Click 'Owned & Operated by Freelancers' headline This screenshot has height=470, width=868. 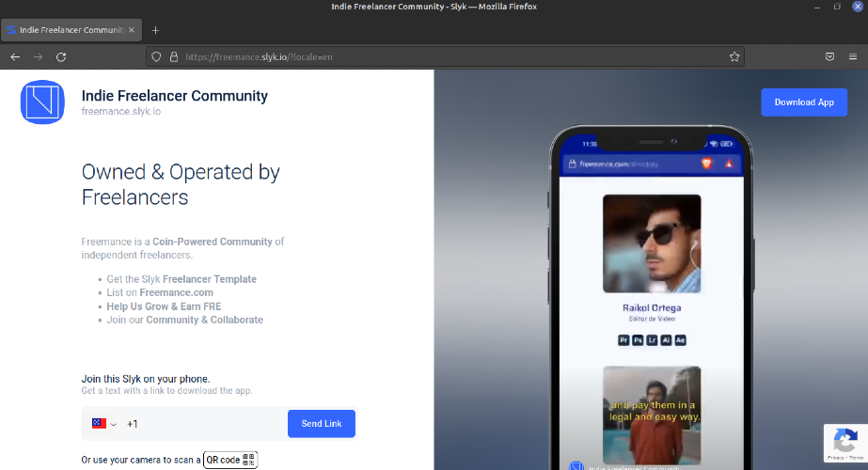click(181, 184)
